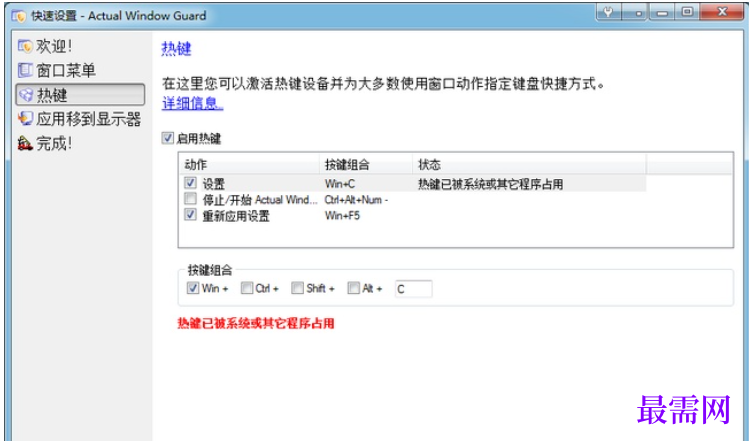Viewport: 749px width, 441px height.
Task: Click the 完成! finish icon
Action: pos(25,143)
